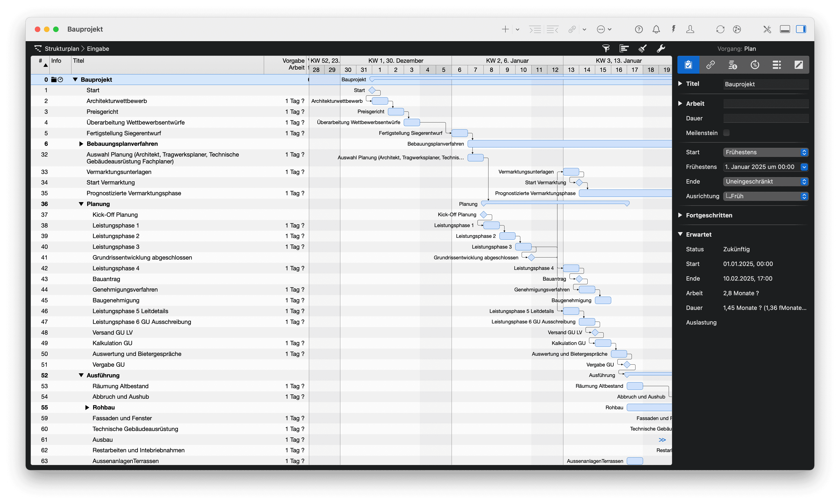Image resolution: width=840 pixels, height=504 pixels.
Task: Click the Titel field containing Bauprojekt
Action: (766, 84)
